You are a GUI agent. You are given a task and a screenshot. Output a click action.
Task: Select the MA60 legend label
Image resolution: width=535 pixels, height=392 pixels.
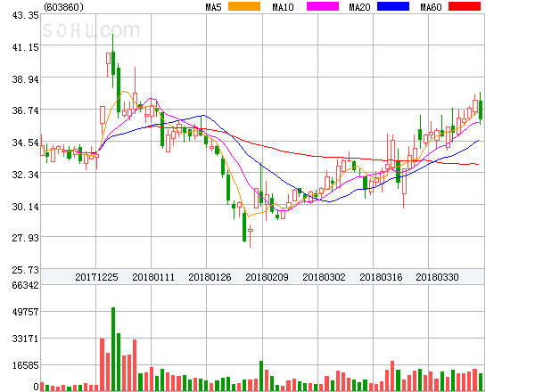[431, 7]
